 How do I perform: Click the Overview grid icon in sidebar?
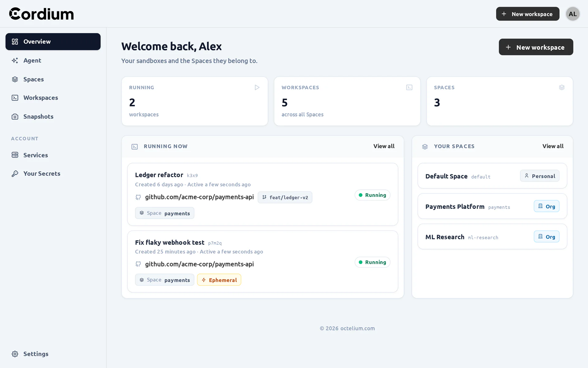click(x=15, y=42)
